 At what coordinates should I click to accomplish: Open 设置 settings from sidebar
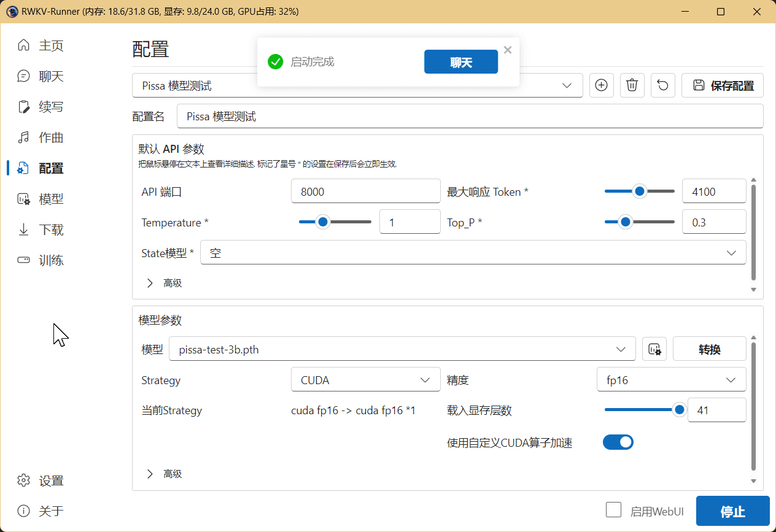click(x=51, y=480)
